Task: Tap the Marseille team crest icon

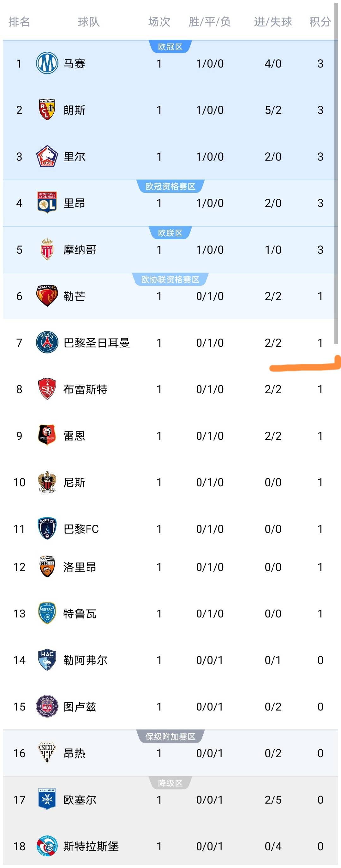Action: point(47,63)
